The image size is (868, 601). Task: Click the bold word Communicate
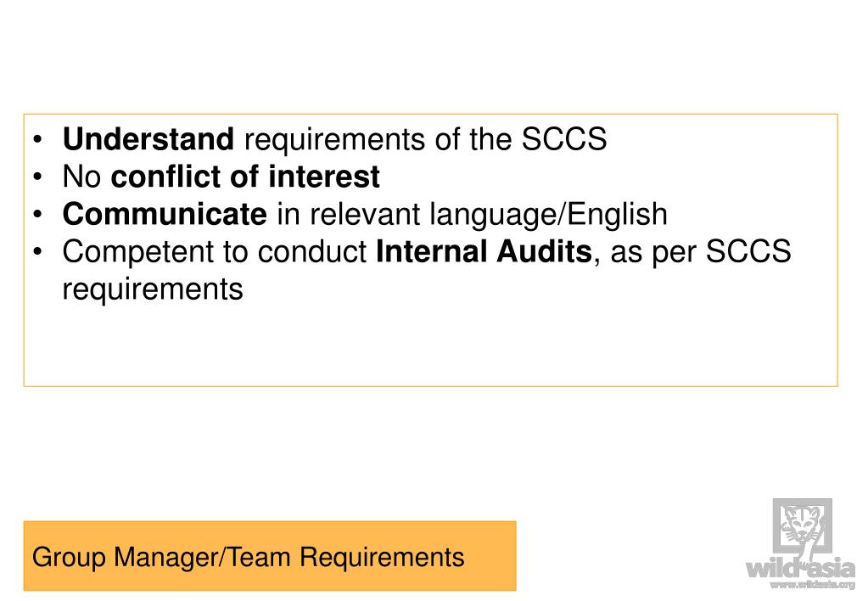tap(165, 214)
